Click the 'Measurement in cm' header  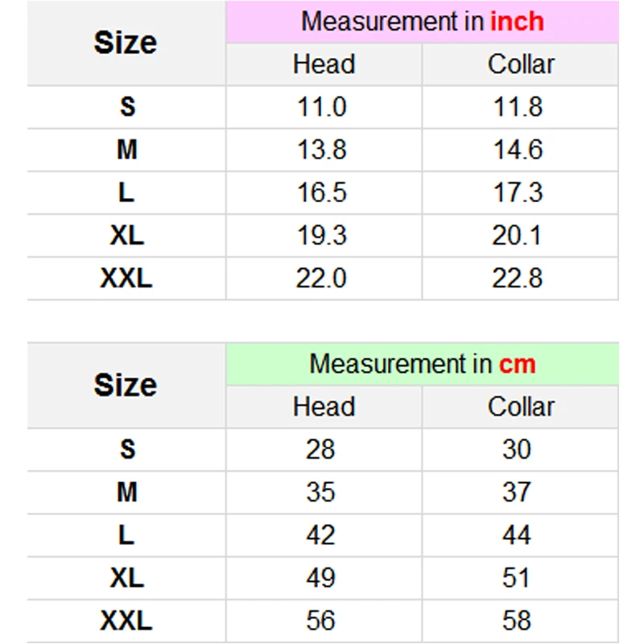point(423,364)
